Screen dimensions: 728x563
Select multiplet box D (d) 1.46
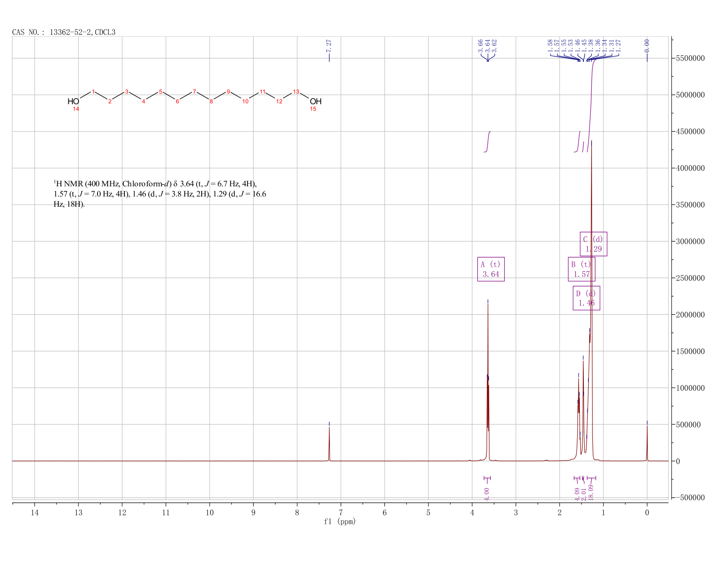586,298
